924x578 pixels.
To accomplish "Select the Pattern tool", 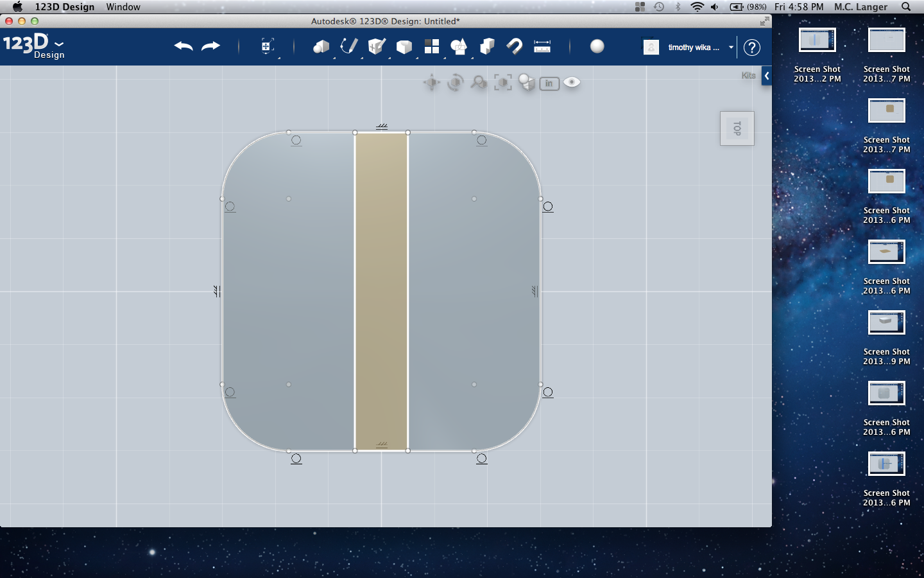I will point(432,46).
